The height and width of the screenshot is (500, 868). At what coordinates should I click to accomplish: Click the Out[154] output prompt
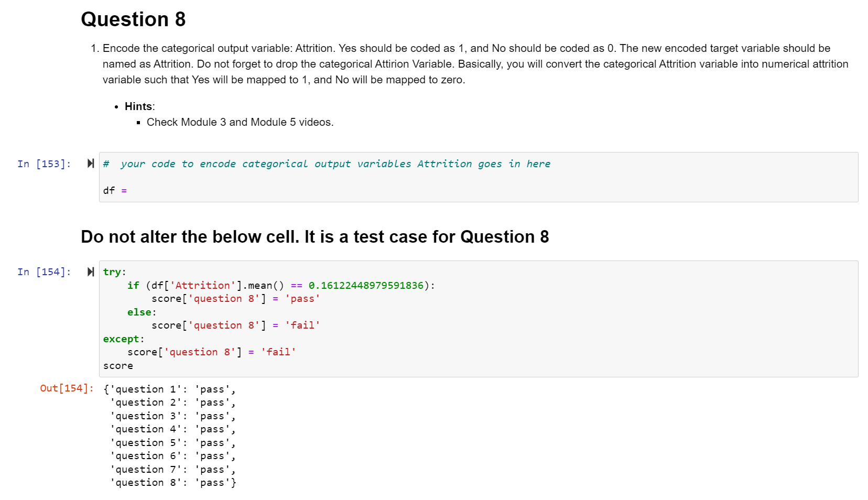pyautogui.click(x=67, y=388)
